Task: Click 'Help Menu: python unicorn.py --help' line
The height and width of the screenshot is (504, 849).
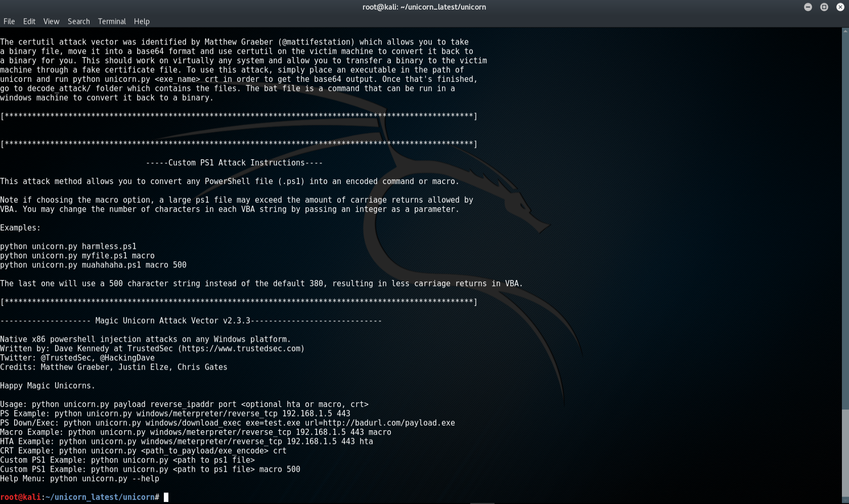Action: [x=80, y=478]
